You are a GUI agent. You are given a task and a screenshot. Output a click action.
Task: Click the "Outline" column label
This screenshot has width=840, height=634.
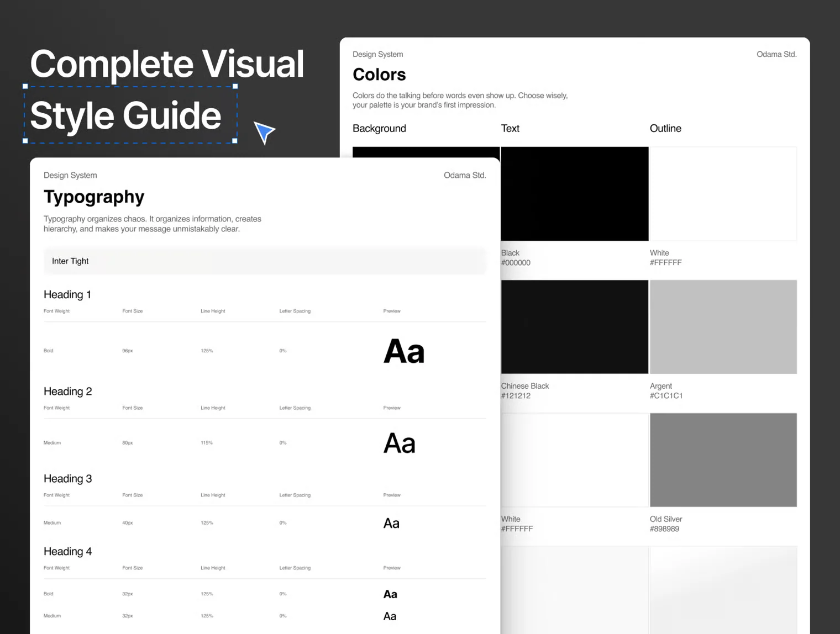(665, 128)
